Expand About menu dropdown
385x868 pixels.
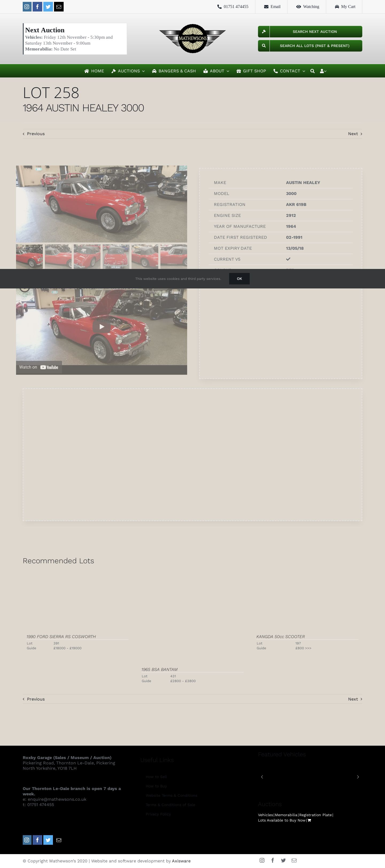[x=216, y=71]
